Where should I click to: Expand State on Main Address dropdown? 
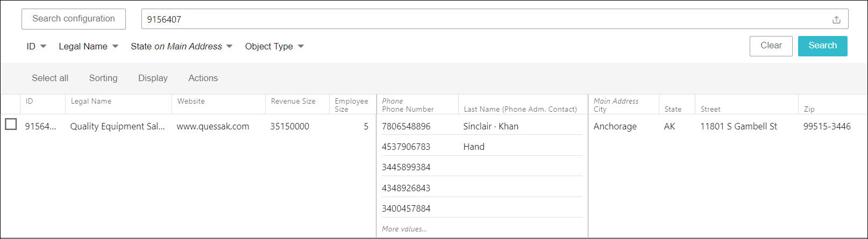point(181,47)
